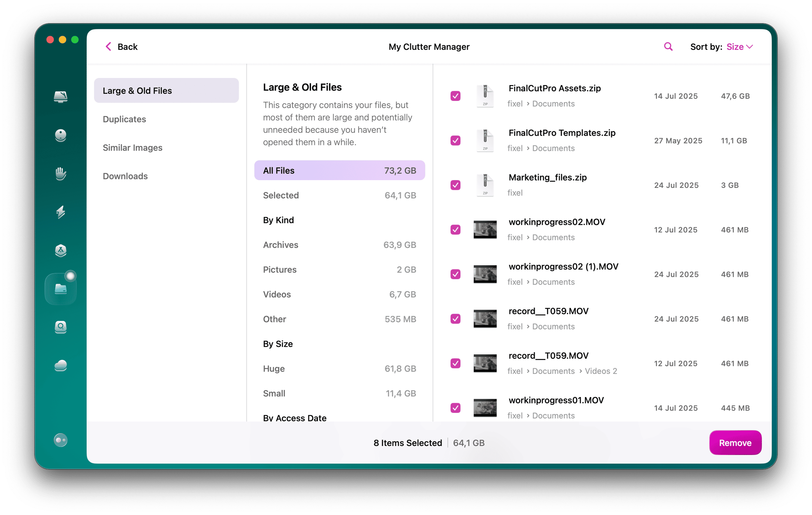This screenshot has height=515, width=812.
Task: Open the Assistant icon in the sidebar
Action: pyautogui.click(x=61, y=136)
